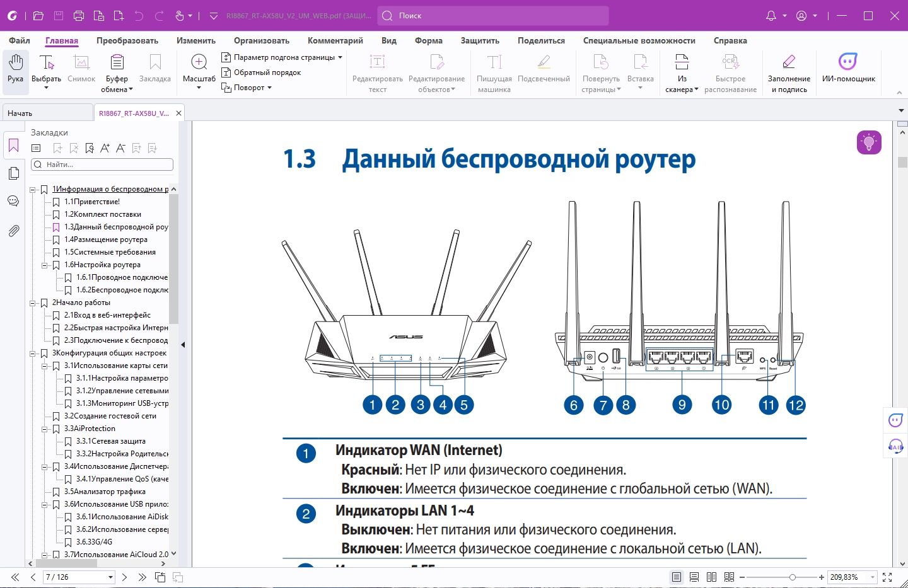The image size is (908, 588).
Task: Open the ИИ-помощник assistant
Action: 848,68
